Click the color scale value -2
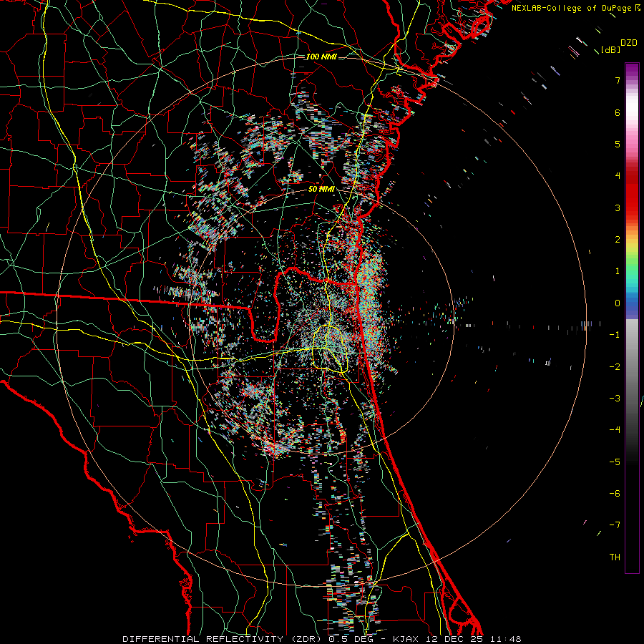 tap(615, 367)
